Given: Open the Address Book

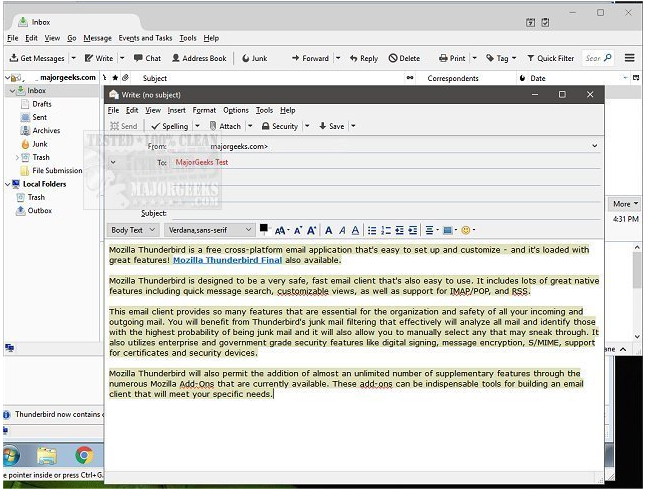Looking at the screenshot, I should [199, 58].
